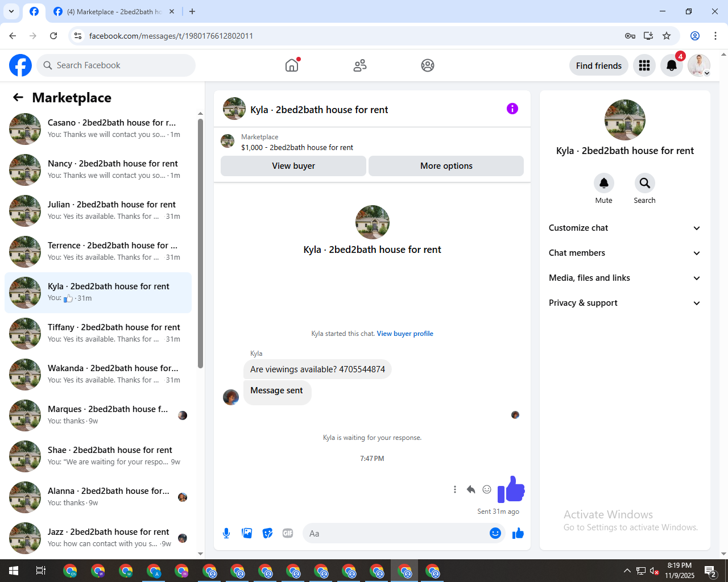This screenshot has height=582, width=728.
Task: Open the Casano conversation
Action: click(x=98, y=128)
